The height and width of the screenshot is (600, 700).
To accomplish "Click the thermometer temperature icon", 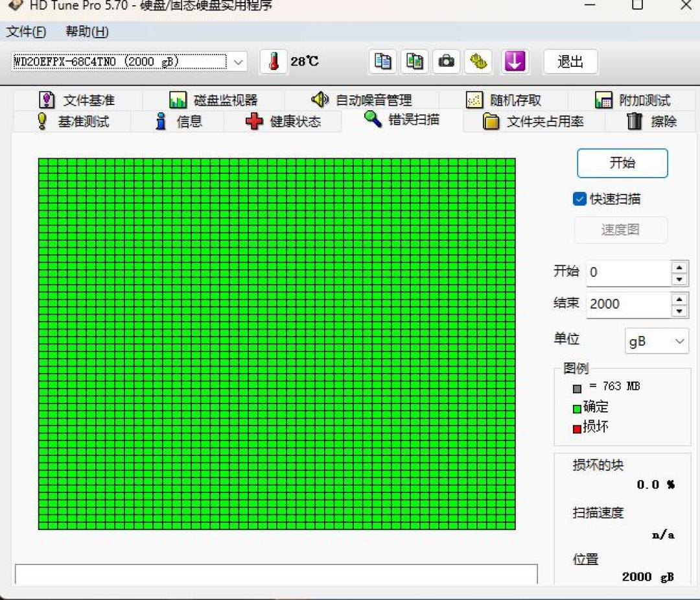I will click(x=274, y=61).
